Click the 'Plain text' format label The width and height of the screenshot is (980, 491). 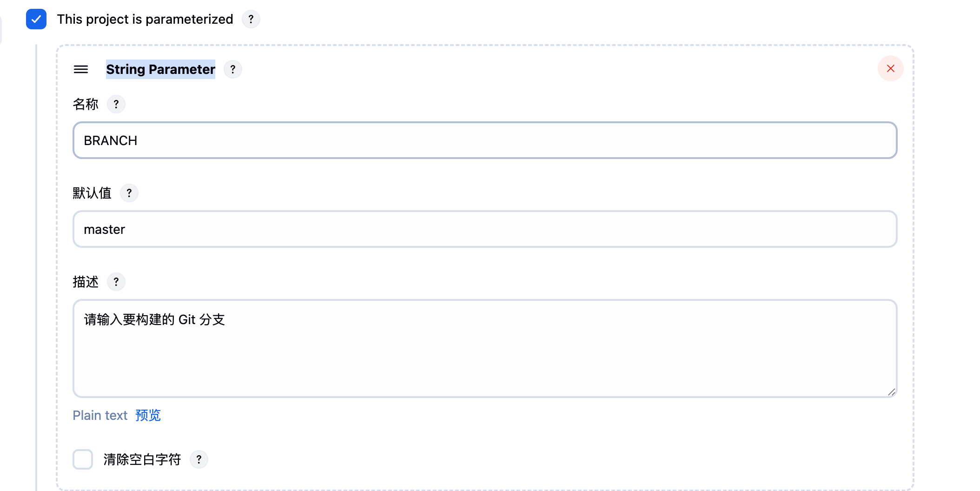[100, 415]
